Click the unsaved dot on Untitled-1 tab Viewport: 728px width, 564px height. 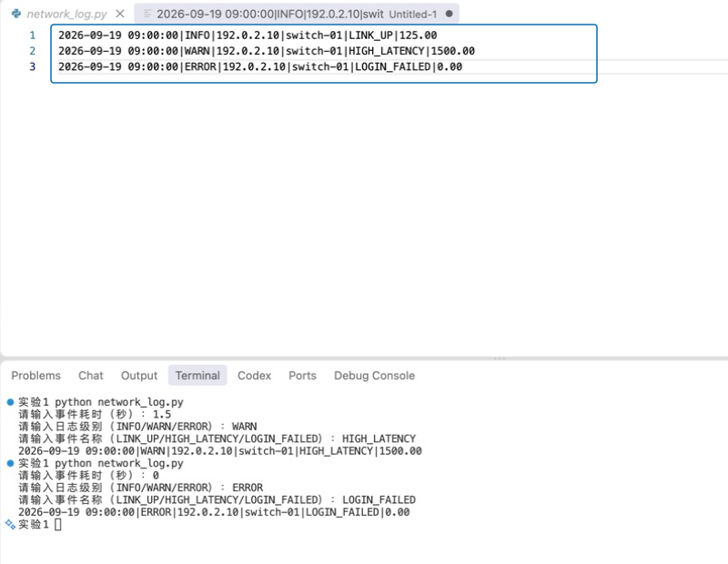point(449,14)
